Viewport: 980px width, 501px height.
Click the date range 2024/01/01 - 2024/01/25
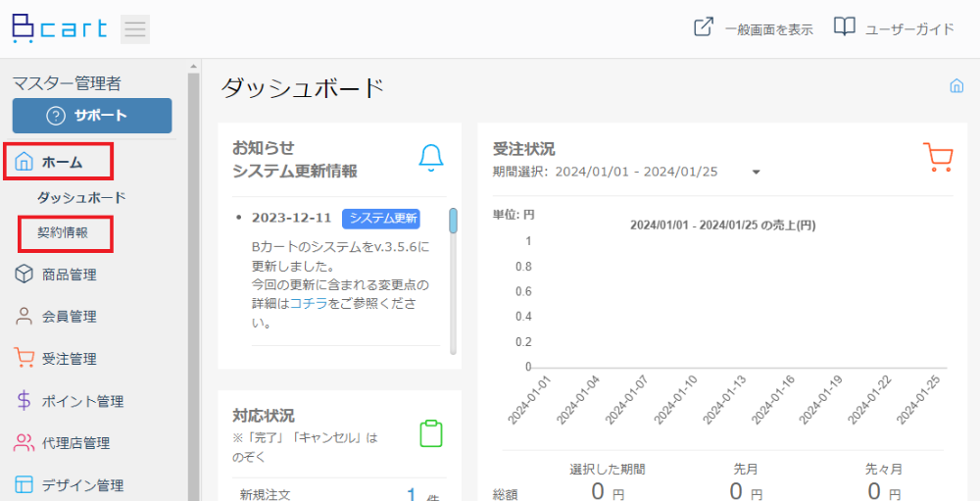pyautogui.click(x=636, y=172)
